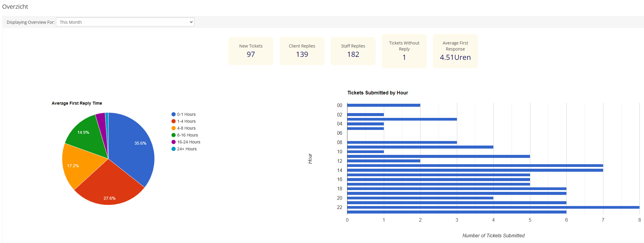Image resolution: width=644 pixels, height=243 pixels.
Task: Click the 'Average First Reply Time' chart title
Action: click(77, 103)
